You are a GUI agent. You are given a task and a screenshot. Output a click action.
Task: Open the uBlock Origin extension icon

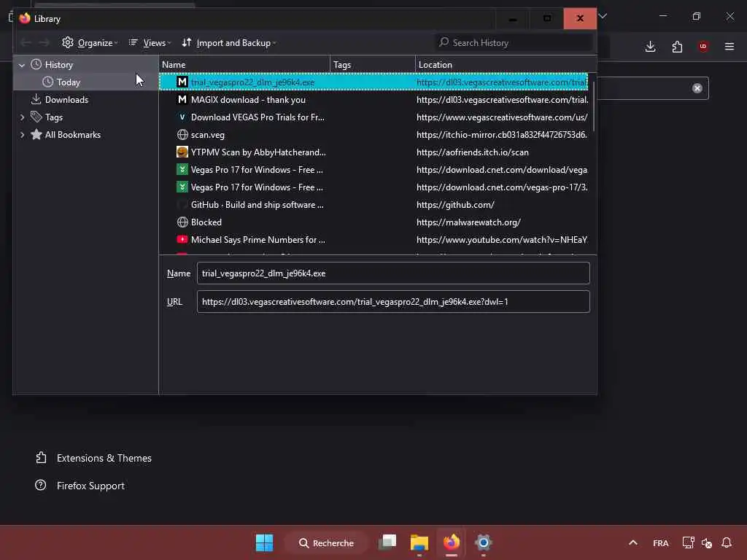(703, 47)
